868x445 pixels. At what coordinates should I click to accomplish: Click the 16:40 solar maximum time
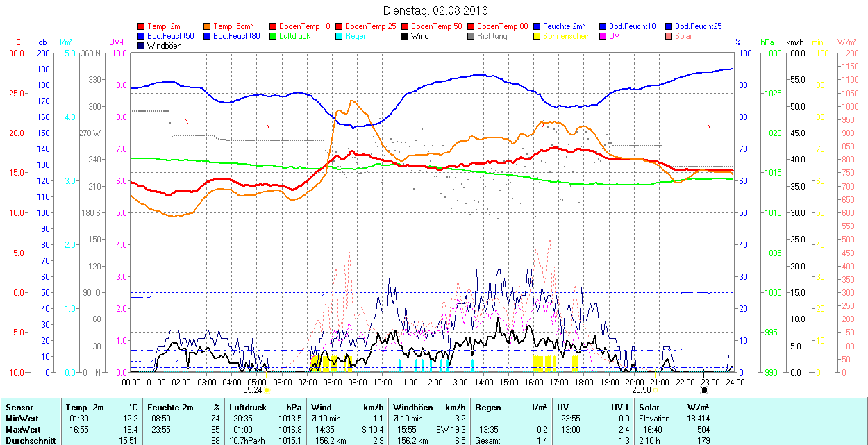(x=651, y=429)
